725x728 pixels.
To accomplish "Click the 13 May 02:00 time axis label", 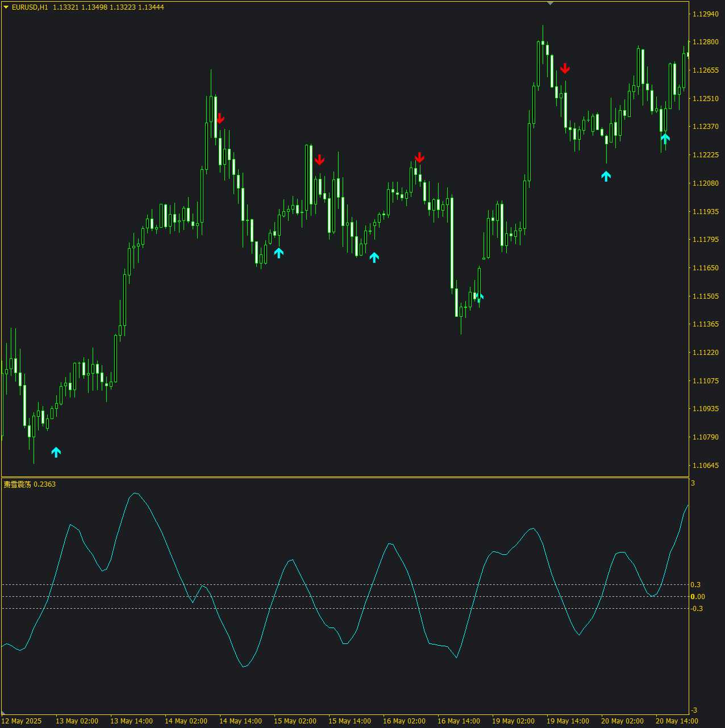I will point(77,721).
